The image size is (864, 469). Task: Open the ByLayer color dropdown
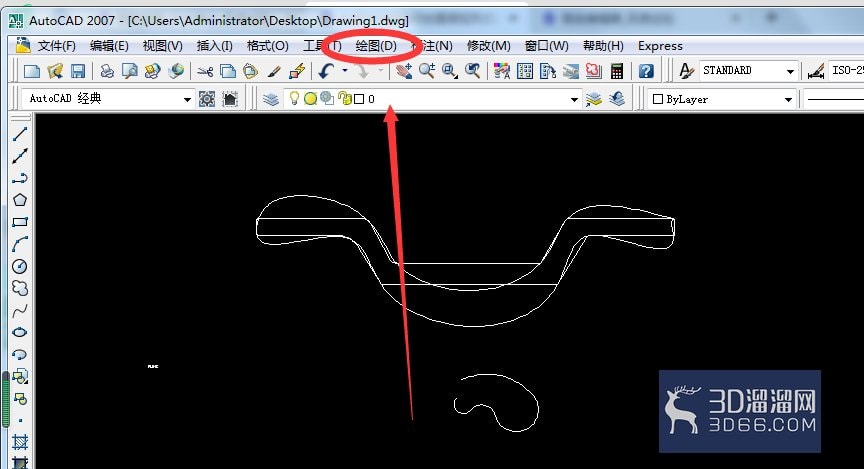pos(789,99)
